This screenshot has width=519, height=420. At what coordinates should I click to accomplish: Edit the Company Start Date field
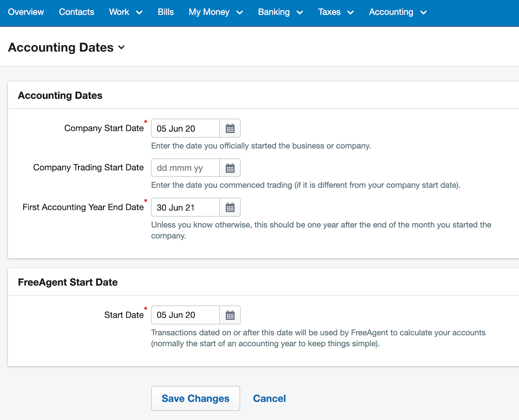186,128
